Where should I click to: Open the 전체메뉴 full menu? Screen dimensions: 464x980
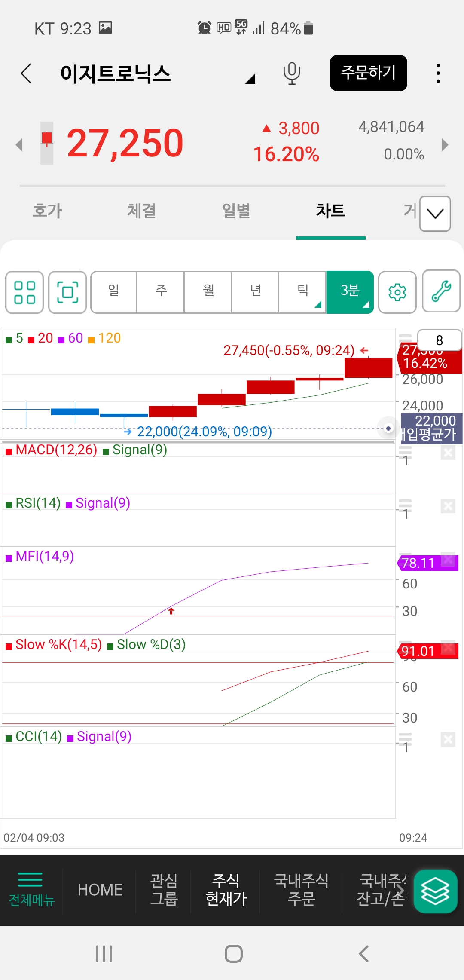click(x=31, y=890)
